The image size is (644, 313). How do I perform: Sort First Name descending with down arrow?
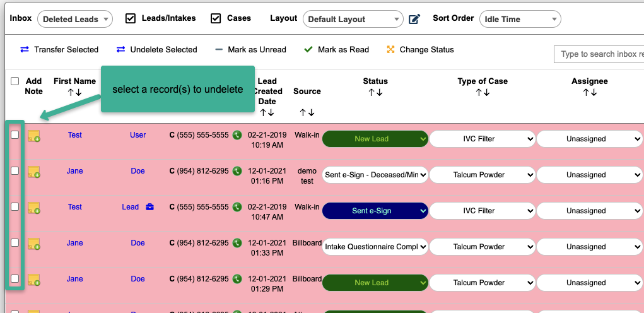tap(78, 92)
